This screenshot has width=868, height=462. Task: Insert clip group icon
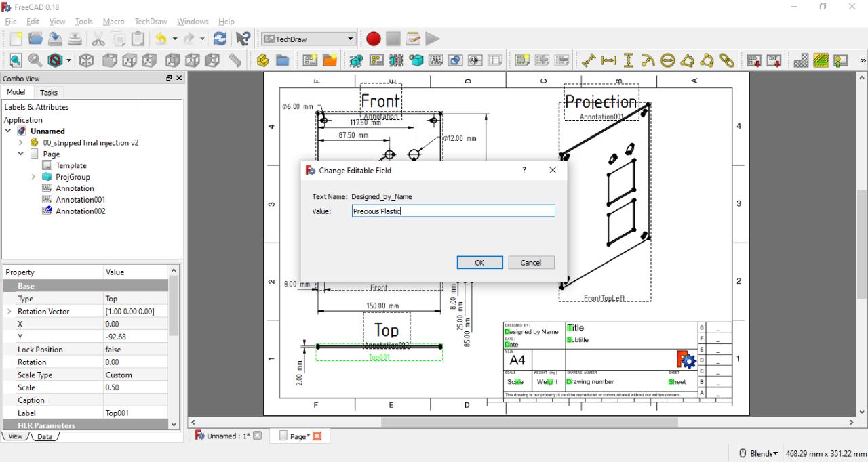click(522, 61)
